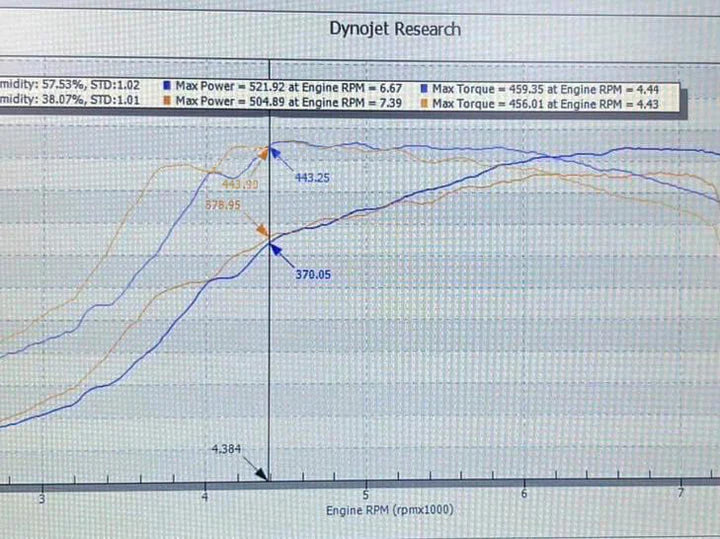The height and width of the screenshot is (539, 720).
Task: Click the Dynojet Research graph title
Action: click(395, 29)
